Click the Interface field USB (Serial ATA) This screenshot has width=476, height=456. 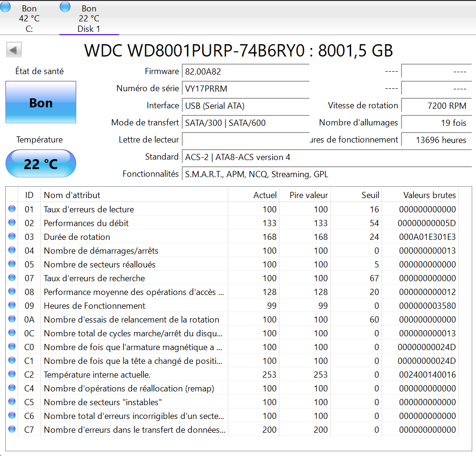tap(245, 106)
